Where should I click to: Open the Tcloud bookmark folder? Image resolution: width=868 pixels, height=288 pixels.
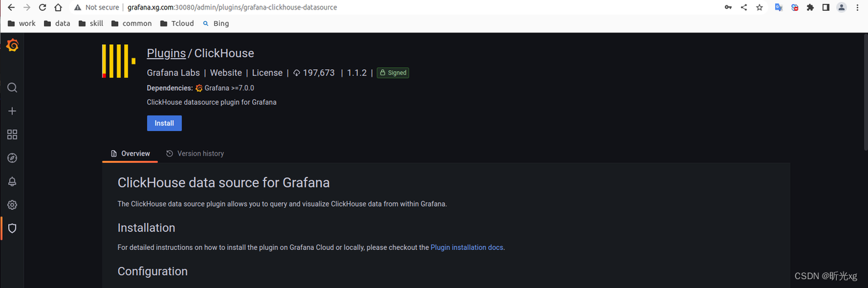[x=177, y=23]
